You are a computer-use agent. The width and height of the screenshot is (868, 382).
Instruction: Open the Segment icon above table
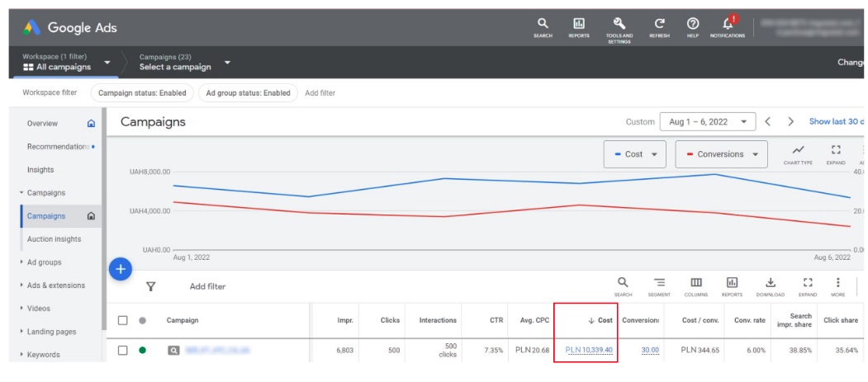659,285
